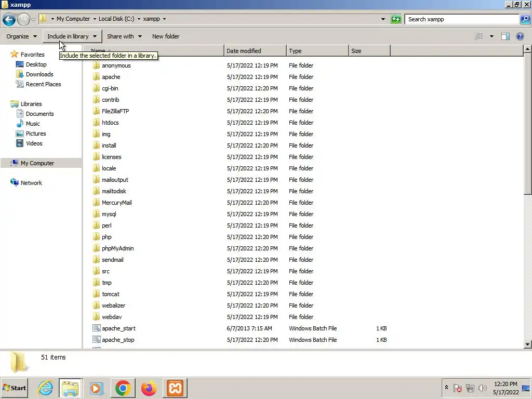Open the view options dropdown arrow
Screen dimensions: 532x399
pyautogui.click(x=491, y=36)
